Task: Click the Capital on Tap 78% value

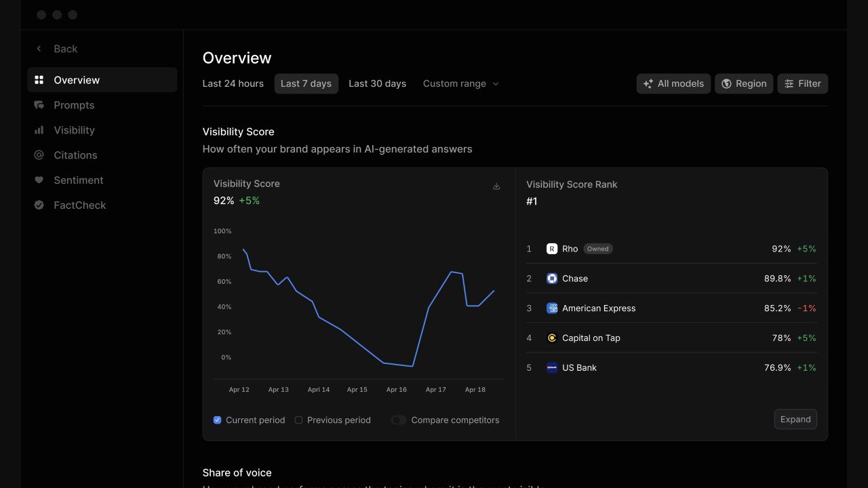Action: pyautogui.click(x=782, y=338)
